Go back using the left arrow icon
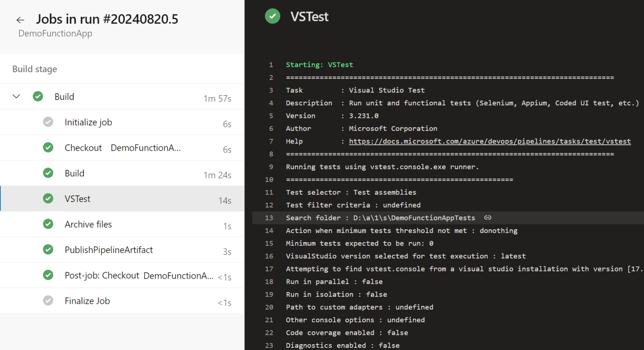This screenshot has width=644, height=350. 20,20
